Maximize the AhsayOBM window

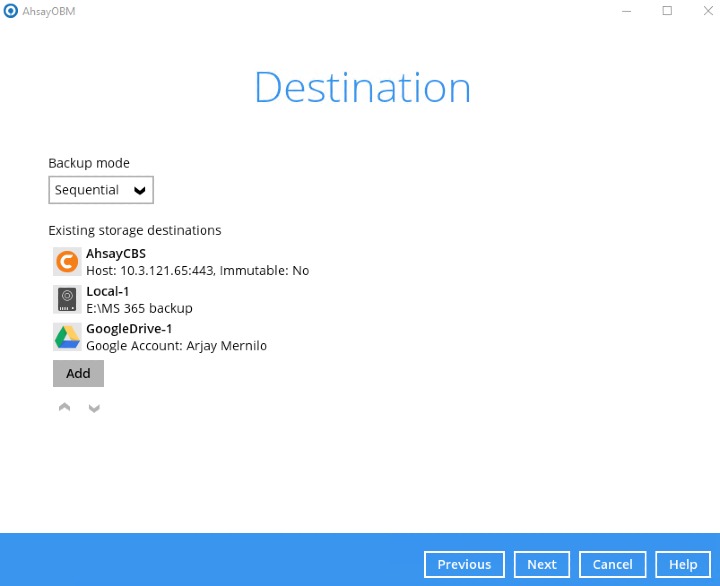[667, 11]
